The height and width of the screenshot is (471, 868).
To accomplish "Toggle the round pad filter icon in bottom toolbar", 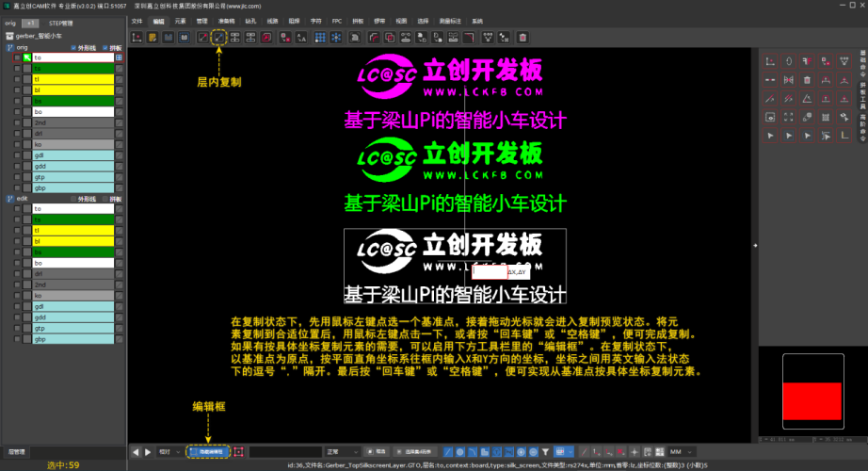I will (x=460, y=452).
